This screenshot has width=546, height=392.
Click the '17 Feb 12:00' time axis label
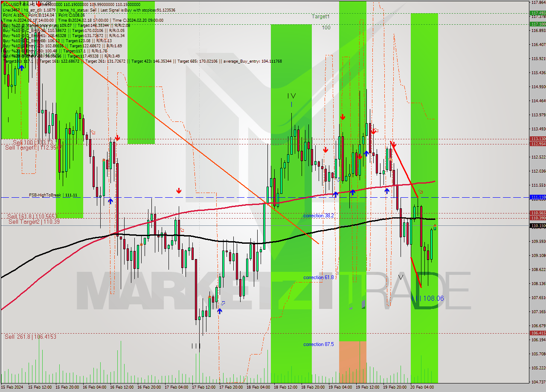tap(203, 387)
